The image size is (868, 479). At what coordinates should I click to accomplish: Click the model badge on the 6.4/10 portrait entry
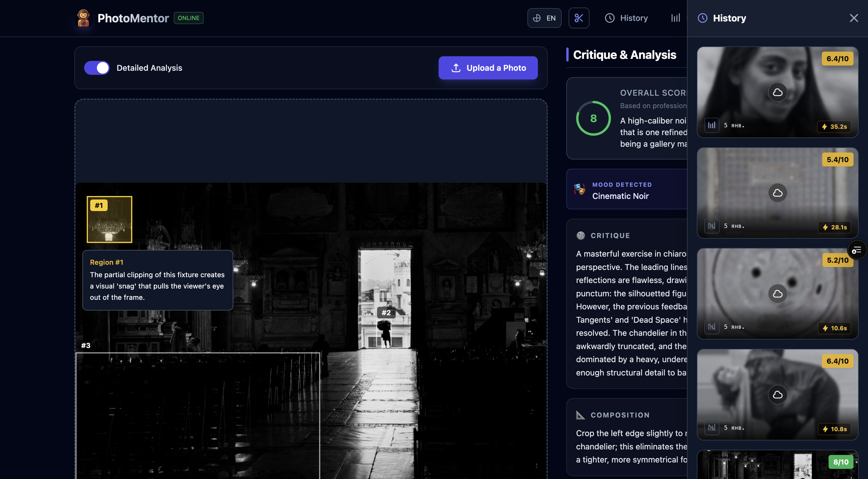pos(712,125)
